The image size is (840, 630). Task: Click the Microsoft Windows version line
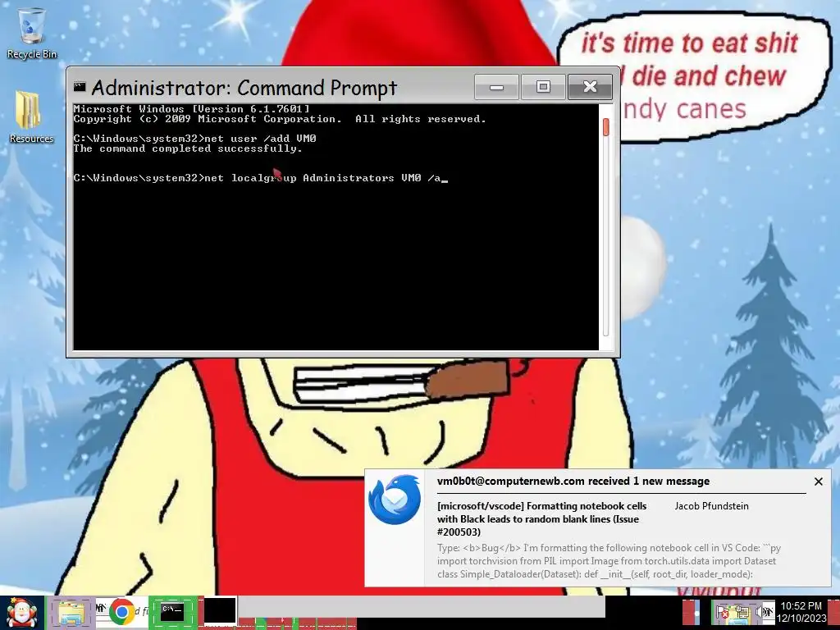pos(191,109)
